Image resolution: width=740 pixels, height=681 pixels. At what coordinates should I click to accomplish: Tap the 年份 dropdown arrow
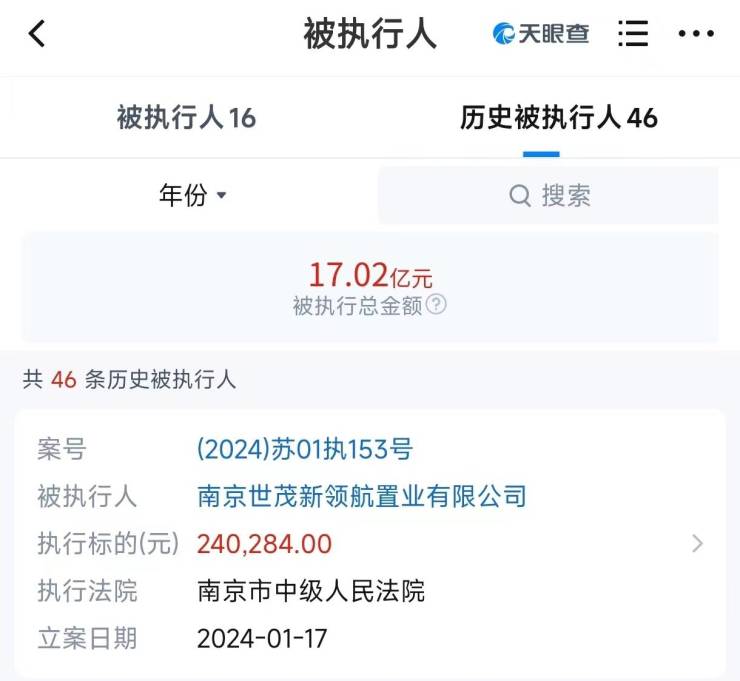(x=221, y=195)
